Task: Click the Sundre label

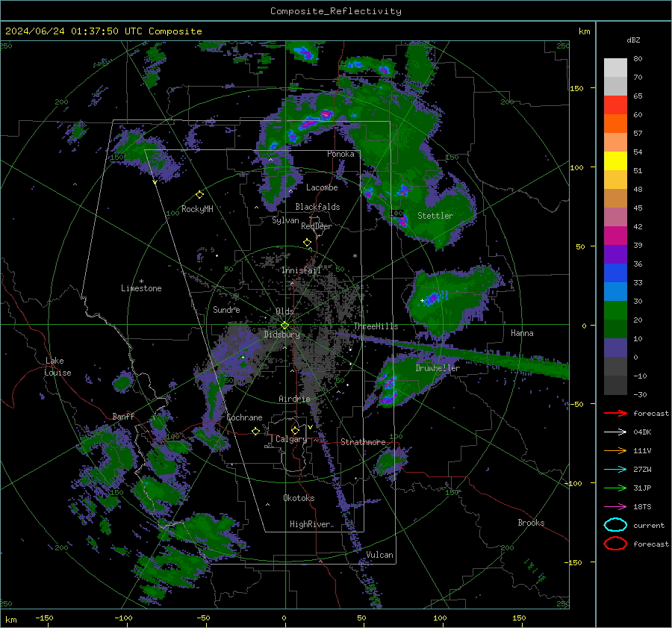Action: point(226,309)
